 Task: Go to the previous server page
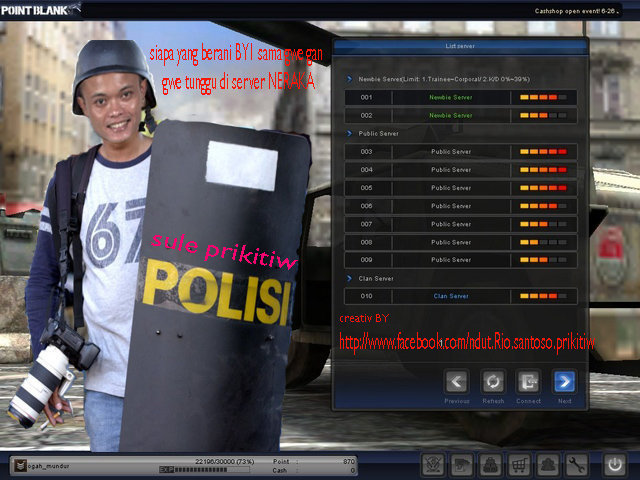pos(457,382)
